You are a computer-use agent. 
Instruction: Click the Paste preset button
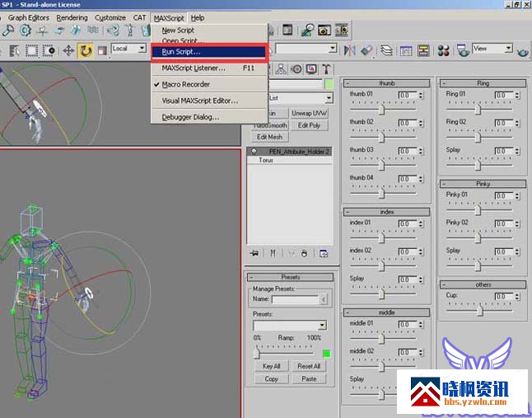coord(309,379)
